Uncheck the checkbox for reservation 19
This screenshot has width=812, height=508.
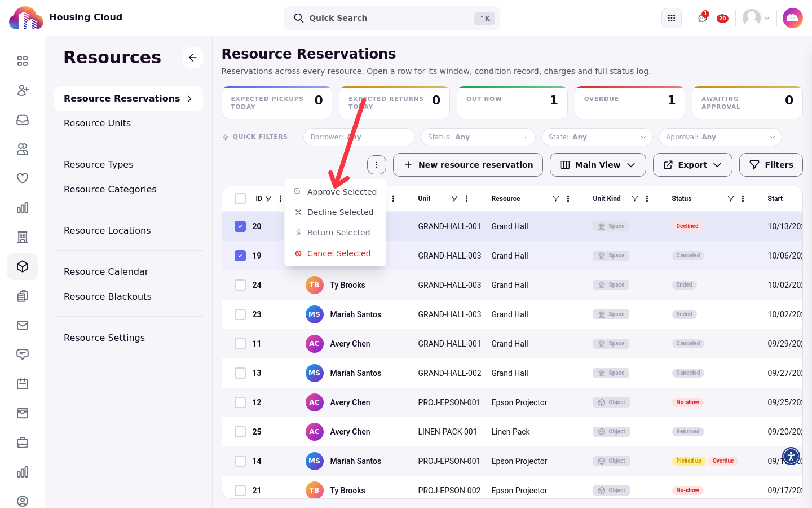[x=240, y=256]
